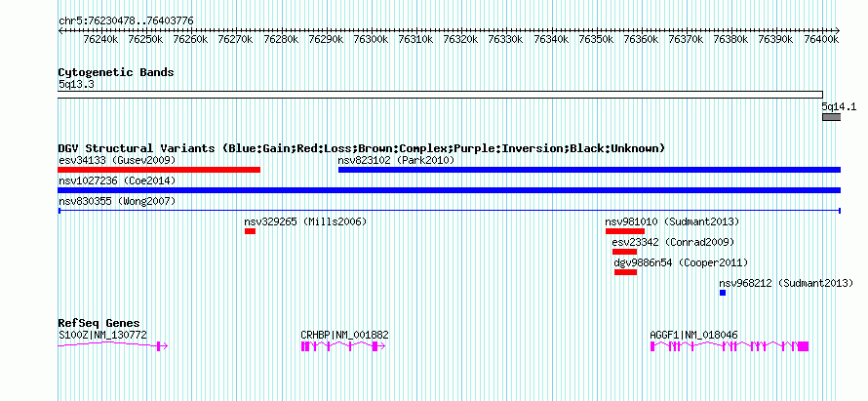The width and height of the screenshot is (868, 401).
Task: Click the chr5:76230478..76403776 region label
Action: click(126, 21)
